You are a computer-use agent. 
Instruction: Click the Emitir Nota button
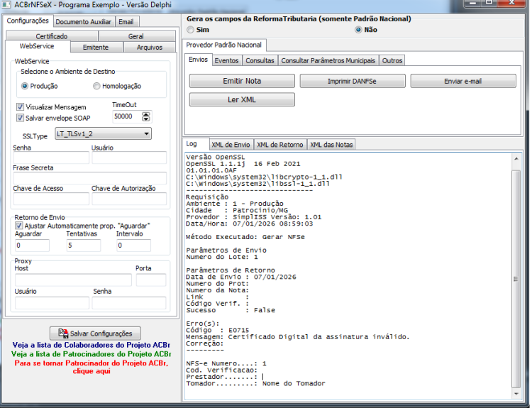point(242,81)
